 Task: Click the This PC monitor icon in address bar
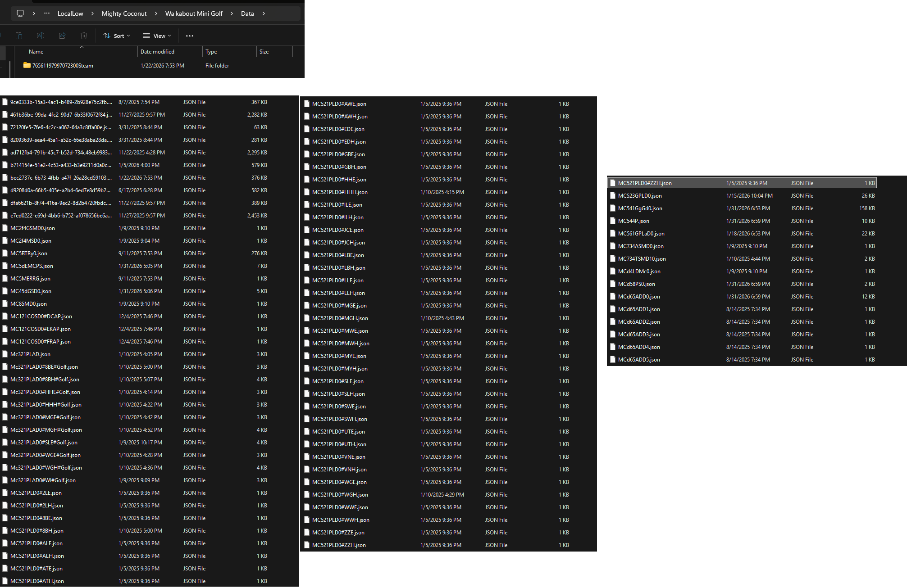point(20,14)
